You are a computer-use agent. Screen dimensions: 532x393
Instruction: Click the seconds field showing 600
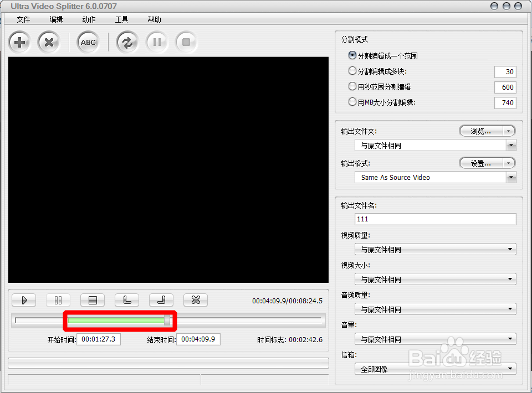[505, 87]
